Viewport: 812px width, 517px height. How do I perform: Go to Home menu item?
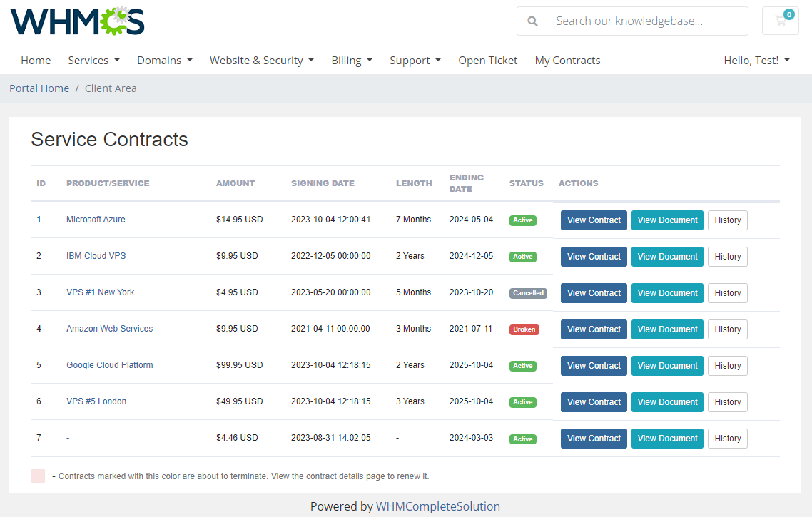pos(36,61)
